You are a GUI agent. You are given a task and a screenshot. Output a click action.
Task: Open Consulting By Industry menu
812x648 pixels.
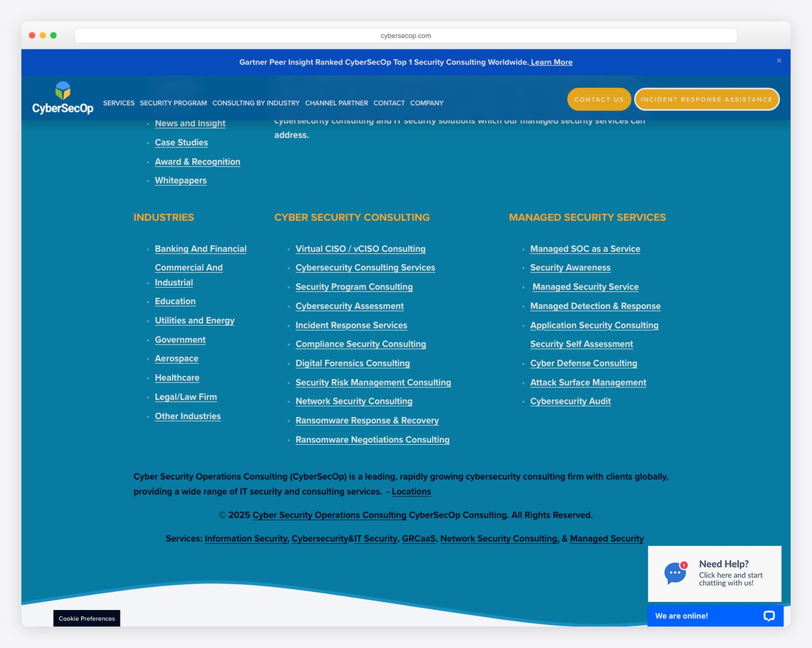(256, 103)
